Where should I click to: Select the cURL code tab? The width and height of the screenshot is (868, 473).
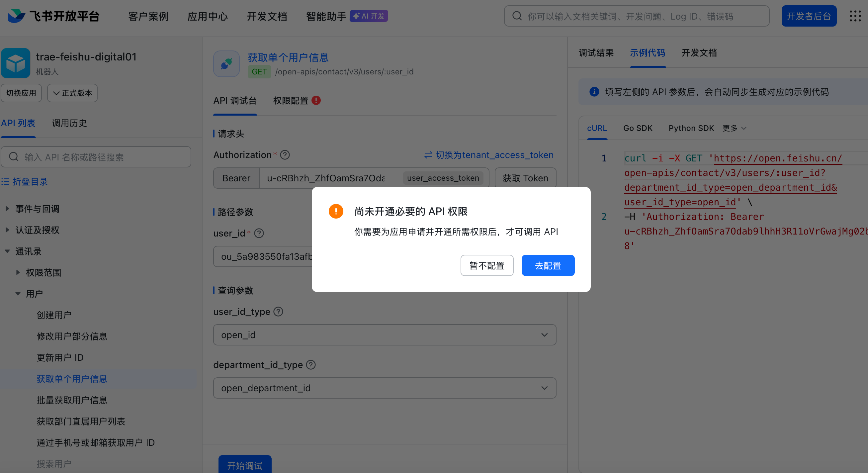click(597, 128)
